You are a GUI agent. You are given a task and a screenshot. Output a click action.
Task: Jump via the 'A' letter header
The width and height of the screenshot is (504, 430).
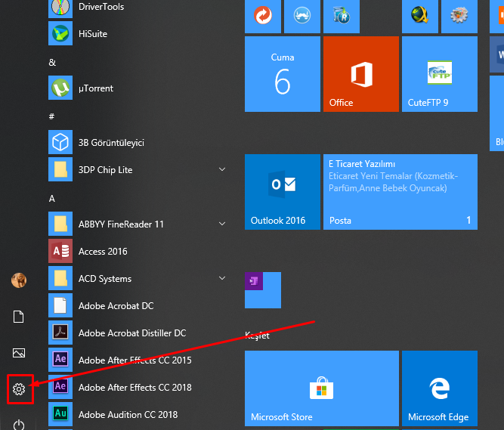click(x=51, y=199)
